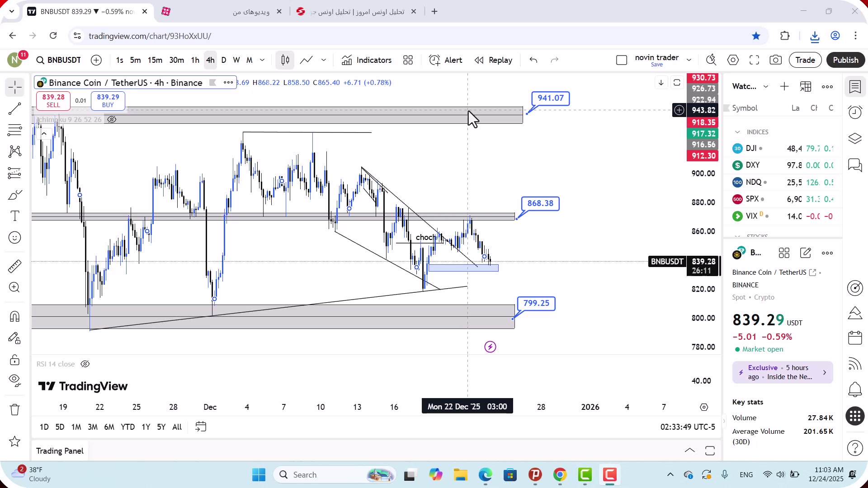Select the 1M date range
The width and height of the screenshot is (868, 488).
click(x=76, y=427)
